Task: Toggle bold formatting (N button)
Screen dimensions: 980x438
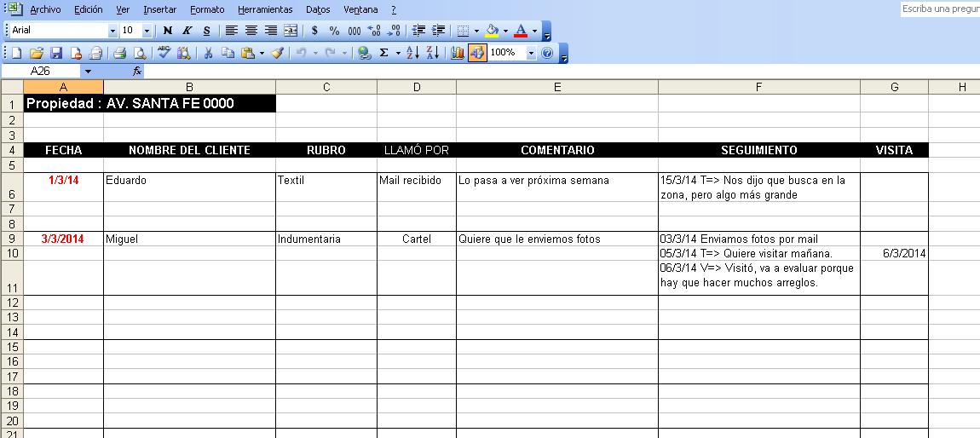Action: pos(168,31)
